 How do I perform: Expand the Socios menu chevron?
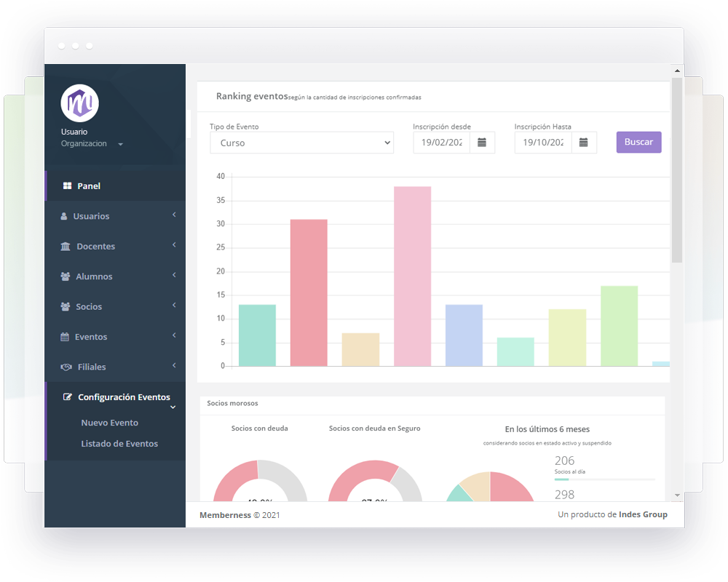pos(174,306)
